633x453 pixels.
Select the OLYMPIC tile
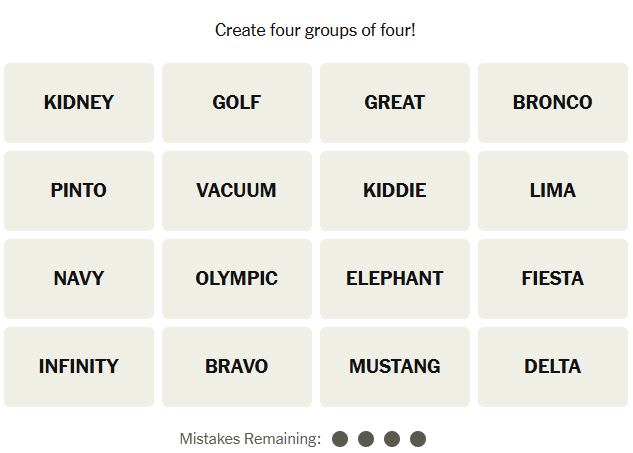pos(237,278)
